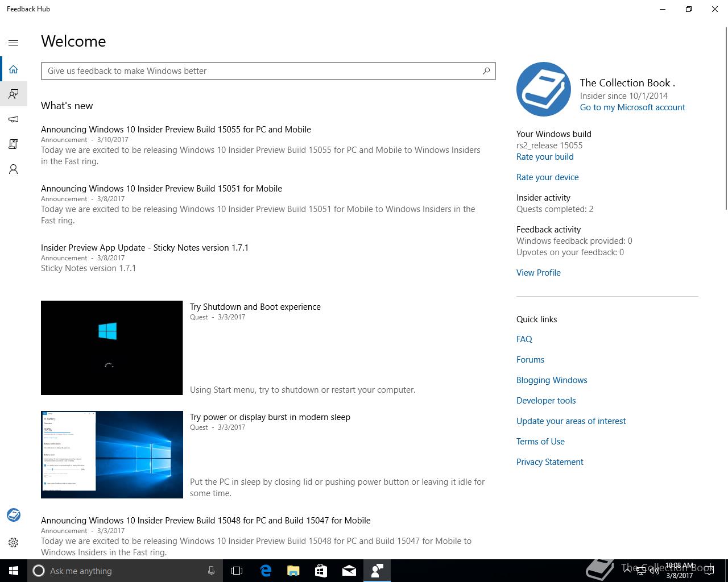This screenshot has height=582, width=728.
Task: Launch Microsoft Edge from the taskbar
Action: pos(266,571)
